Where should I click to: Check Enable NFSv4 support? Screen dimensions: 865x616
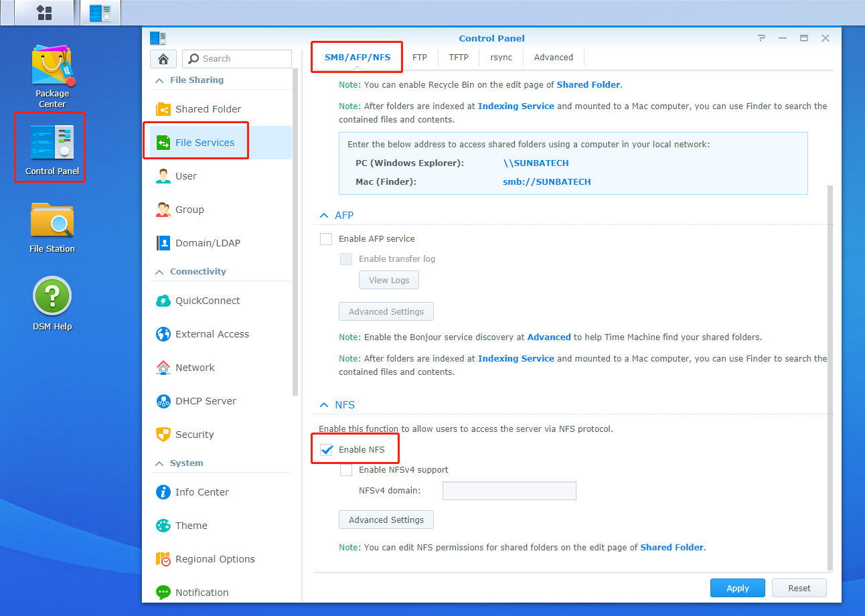[x=346, y=470]
